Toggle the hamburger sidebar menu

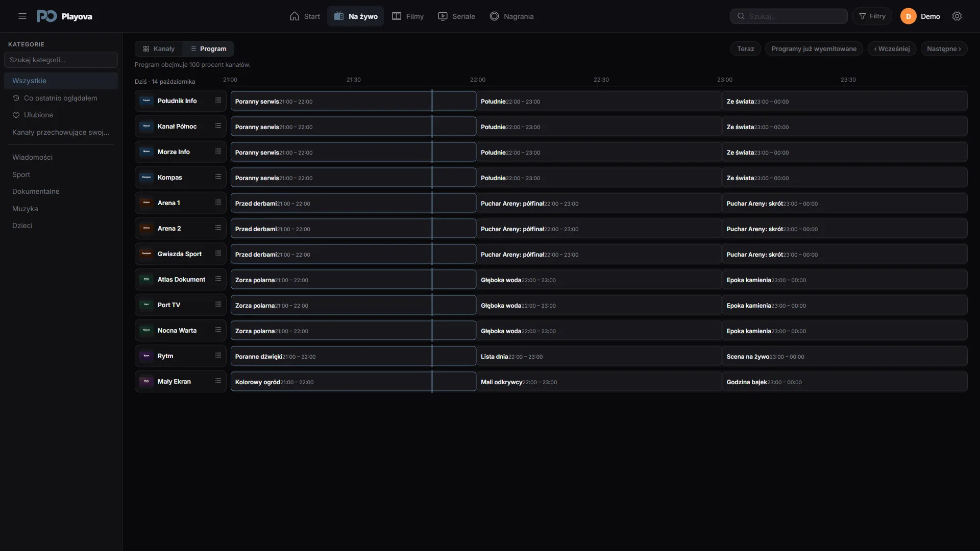tap(22, 16)
